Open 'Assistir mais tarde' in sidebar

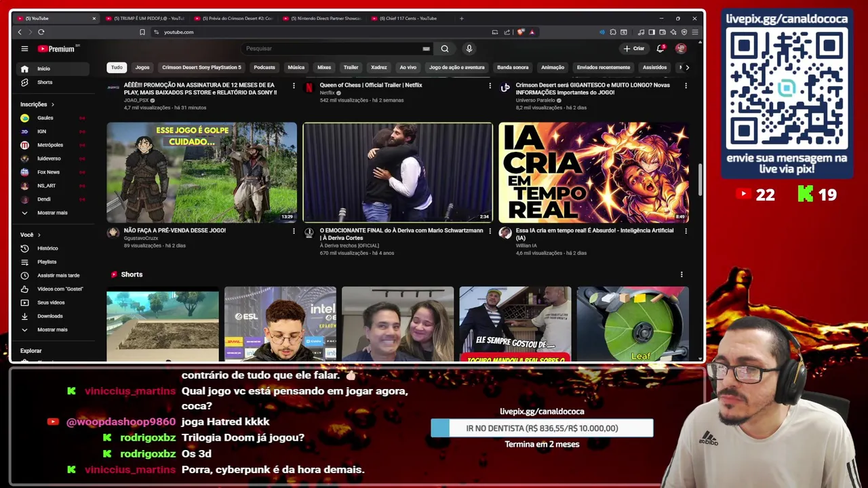click(x=53, y=275)
